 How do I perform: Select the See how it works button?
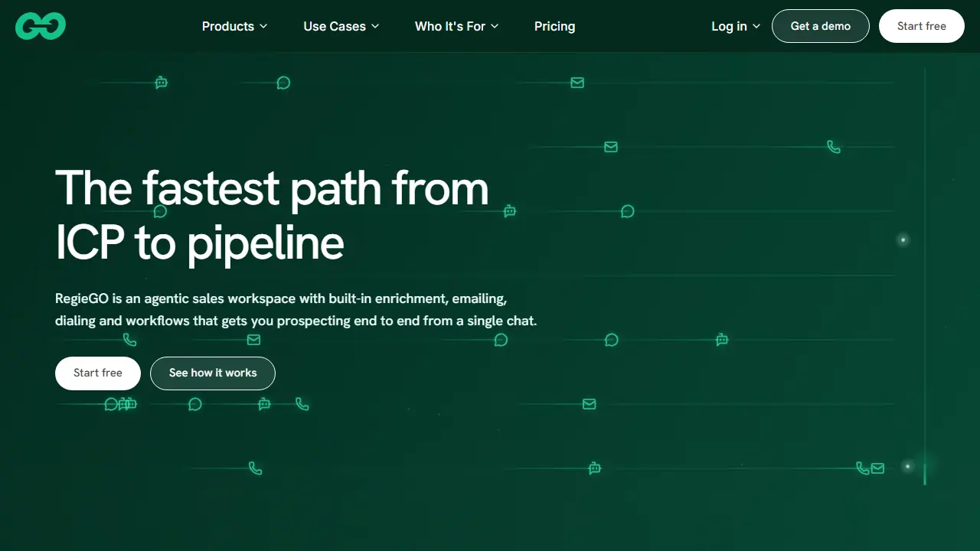213,373
